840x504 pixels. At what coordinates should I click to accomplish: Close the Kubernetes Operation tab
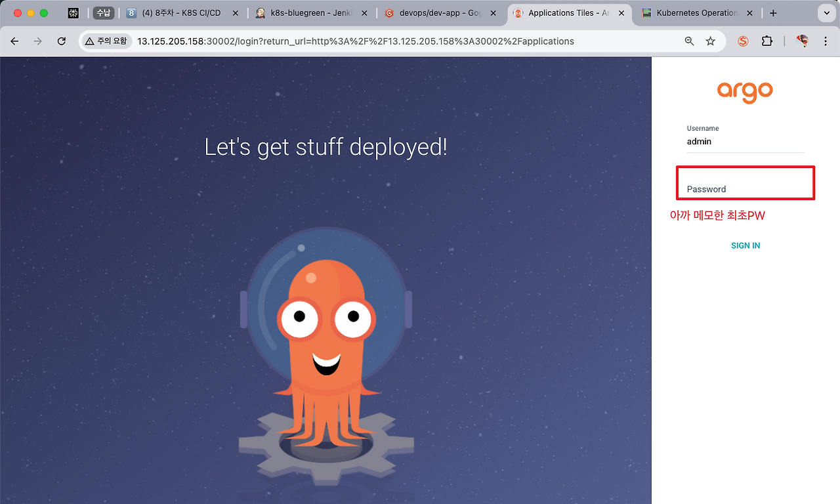click(750, 13)
